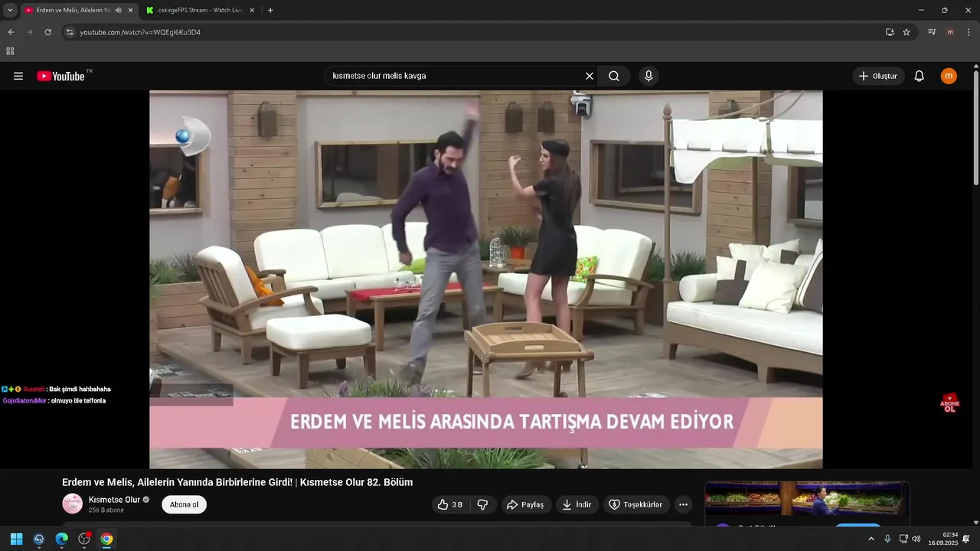Viewport: 980px width, 551px height.
Task: Click the Teşekkürler thanks button
Action: 635,504
